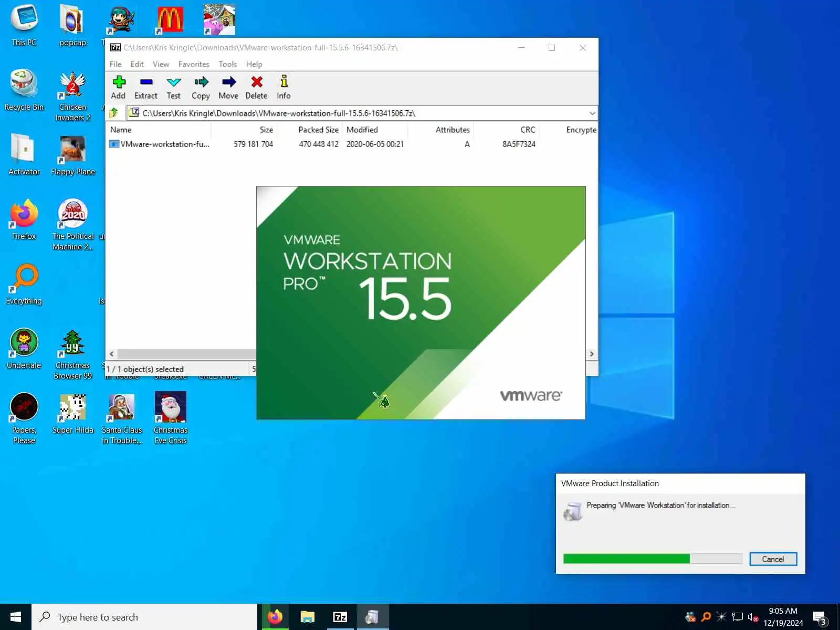Open the Flappy Plane shortcut

[72, 155]
